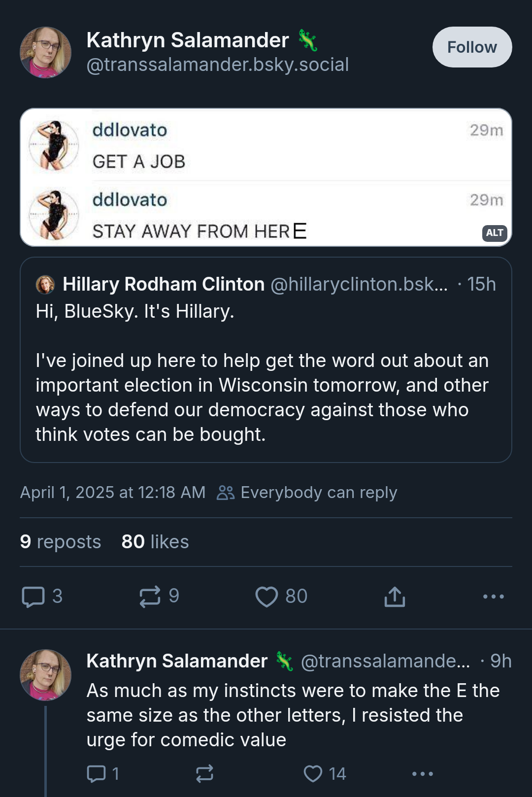Repost the main post via repost icon
Viewport: 532px width, 797px height.
pyautogui.click(x=150, y=597)
